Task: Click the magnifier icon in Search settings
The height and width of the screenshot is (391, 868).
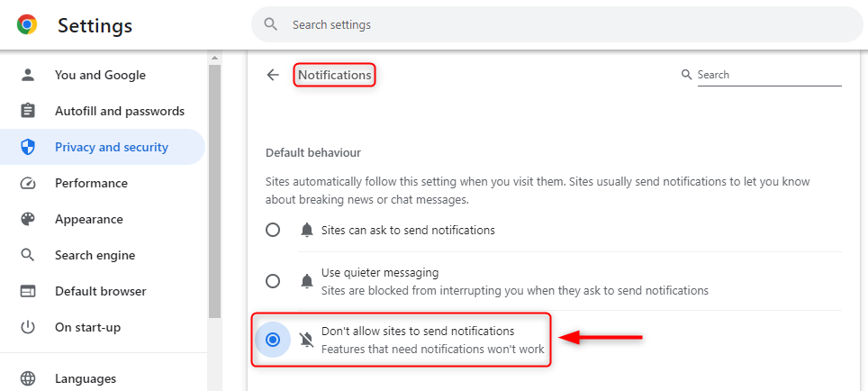Action: click(x=271, y=24)
